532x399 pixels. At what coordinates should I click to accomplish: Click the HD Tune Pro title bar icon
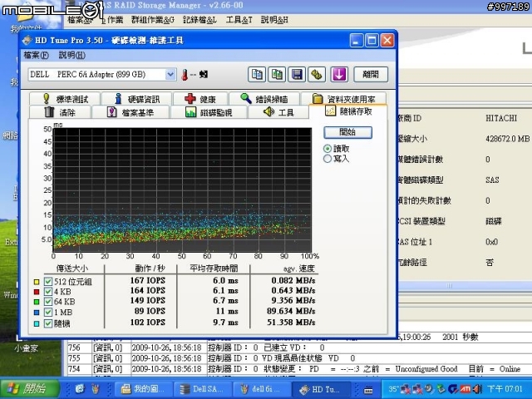coord(27,41)
